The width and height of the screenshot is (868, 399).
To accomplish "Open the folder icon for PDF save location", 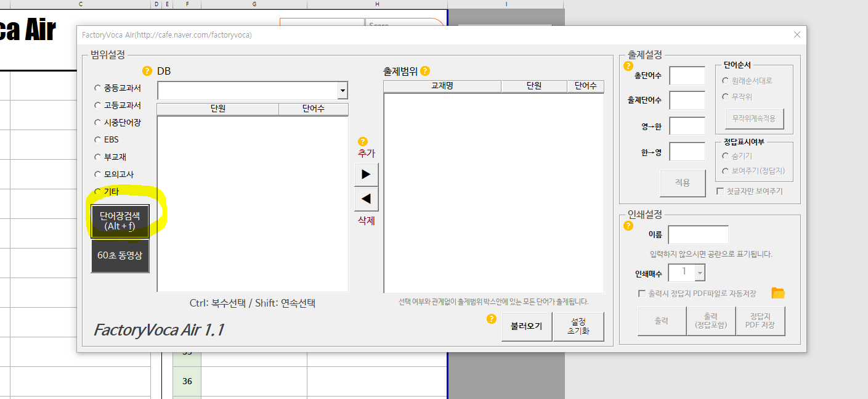I will coord(777,293).
